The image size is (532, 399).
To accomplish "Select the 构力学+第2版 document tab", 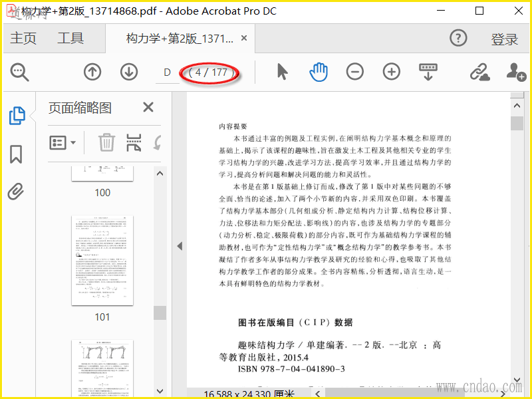I will tap(180, 39).
